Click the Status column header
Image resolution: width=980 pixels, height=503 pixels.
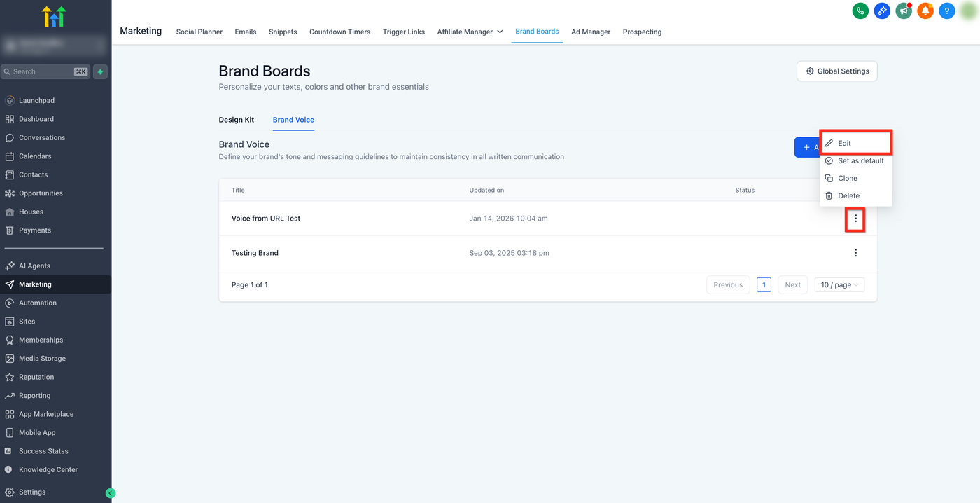745,191
